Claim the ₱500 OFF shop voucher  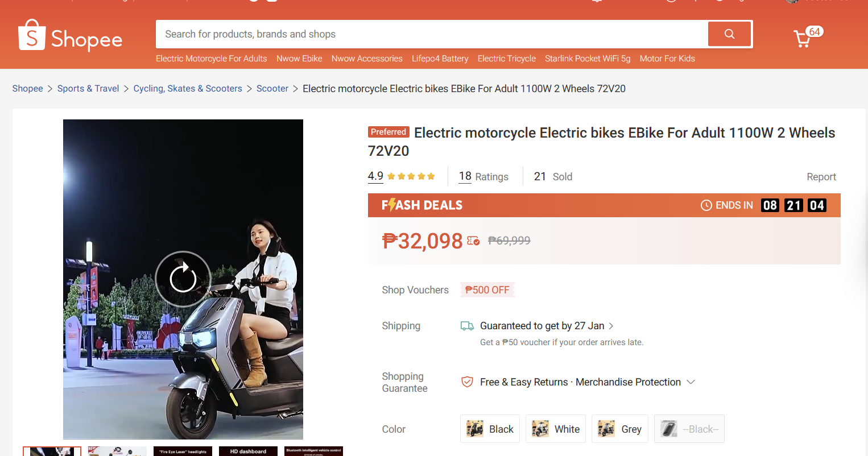coord(487,290)
